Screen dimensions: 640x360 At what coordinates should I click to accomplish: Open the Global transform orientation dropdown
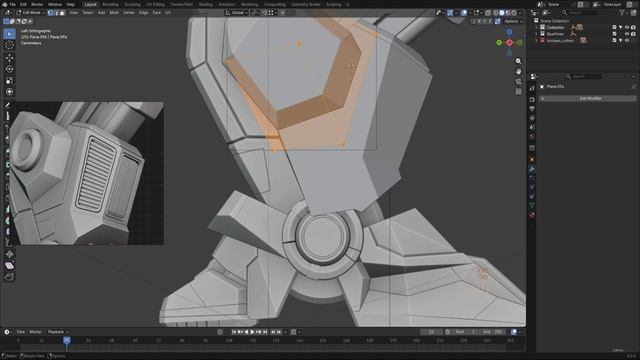(237, 13)
